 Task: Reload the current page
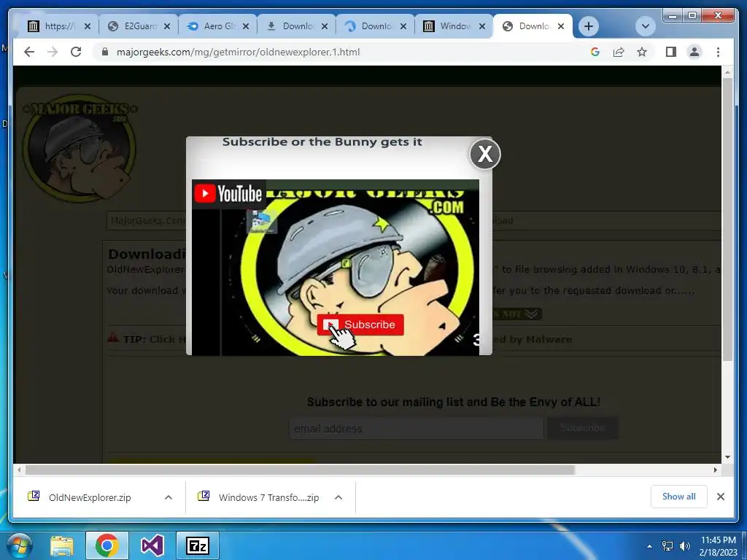pos(76,52)
